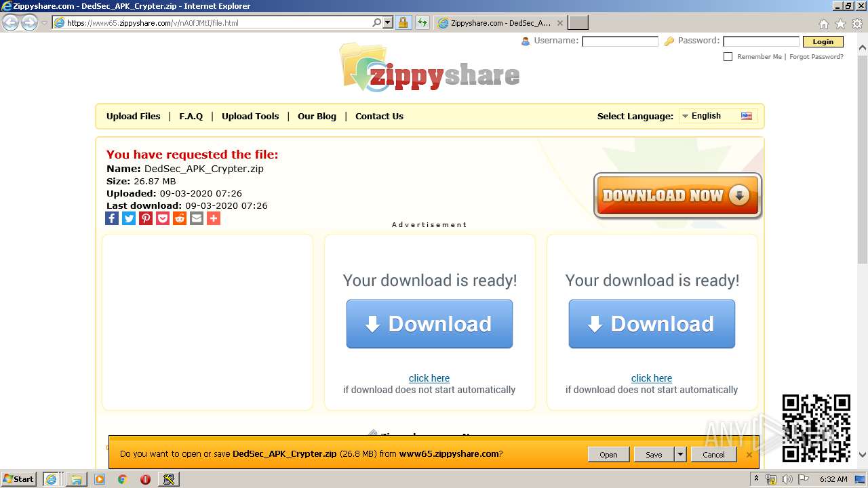Open the browser Home icon

pyautogui.click(x=823, y=24)
